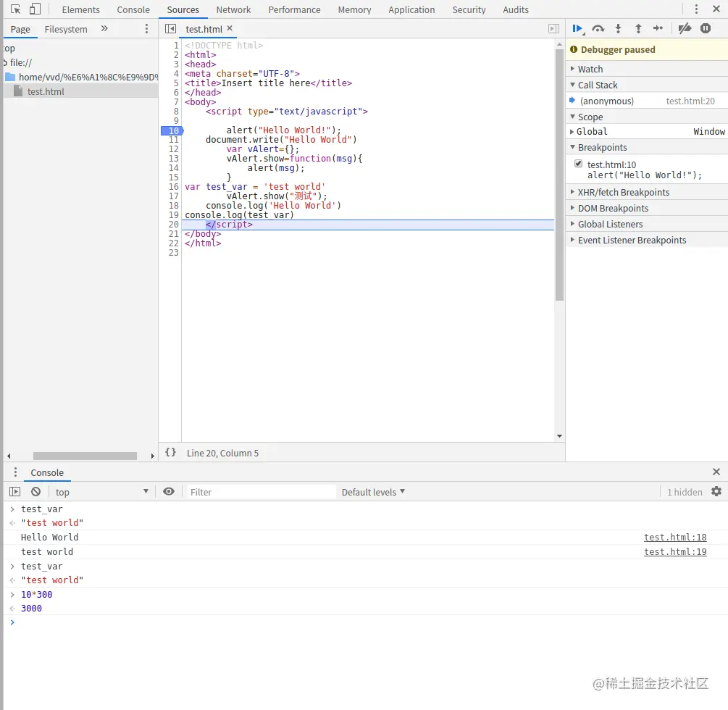This screenshot has width=728, height=710.
Task: Switch to the Elements tab
Action: coord(81,9)
